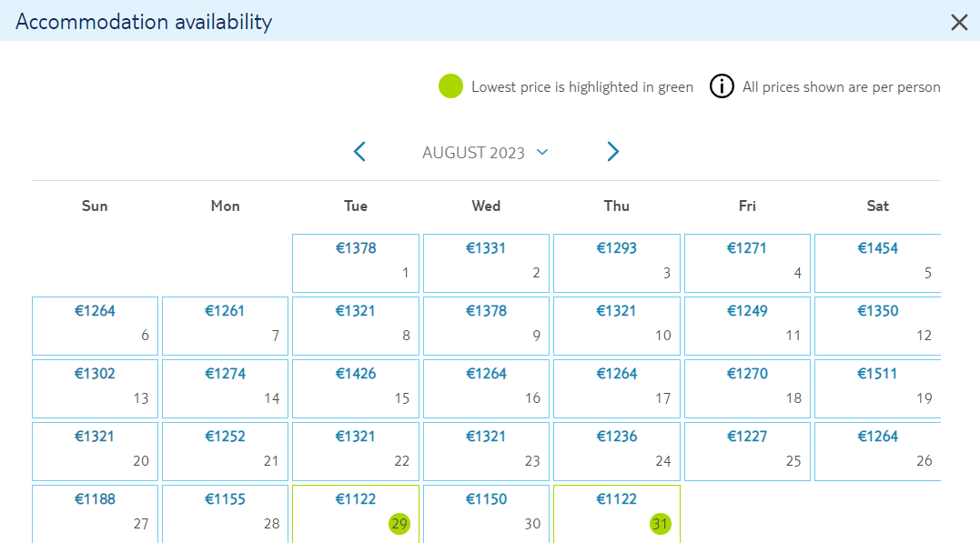Close the Accommodation availability dialog
The width and height of the screenshot is (980, 553).
pos(959,23)
